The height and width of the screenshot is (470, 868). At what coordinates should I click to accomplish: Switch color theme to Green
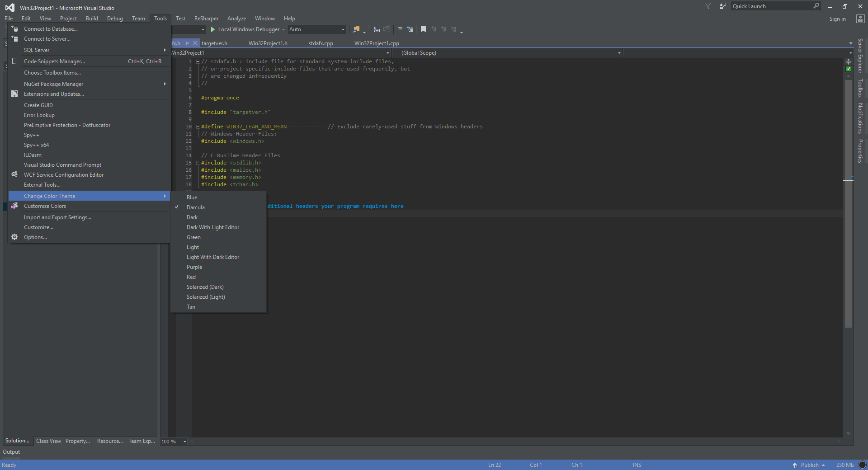[218, 237]
